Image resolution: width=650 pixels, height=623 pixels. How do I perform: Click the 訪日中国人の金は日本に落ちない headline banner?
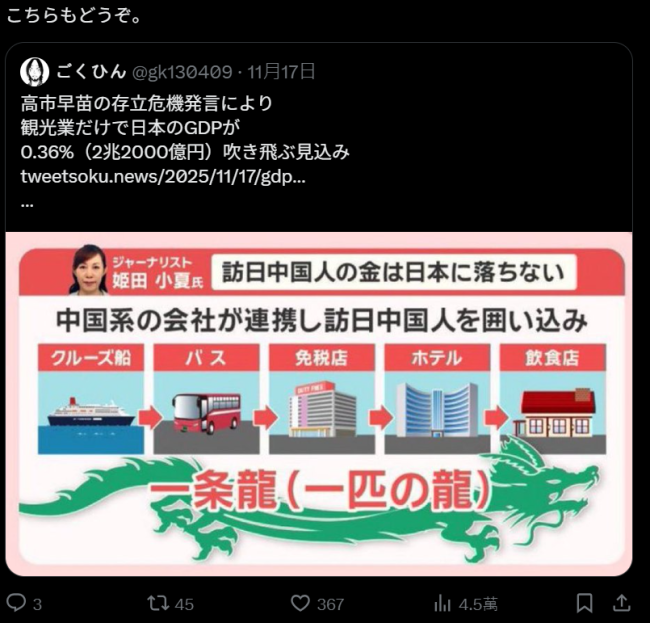click(x=393, y=272)
